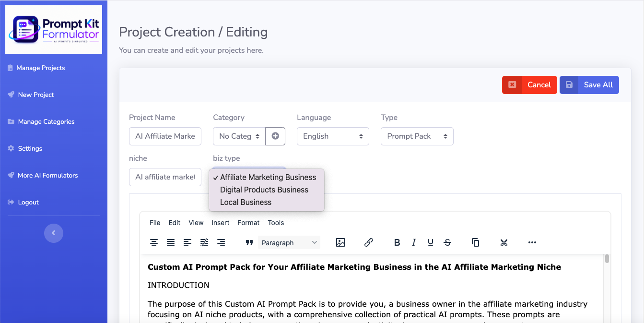Select Affiliate Marketing Business option
Screen dimensions: 644x323
click(x=267, y=177)
